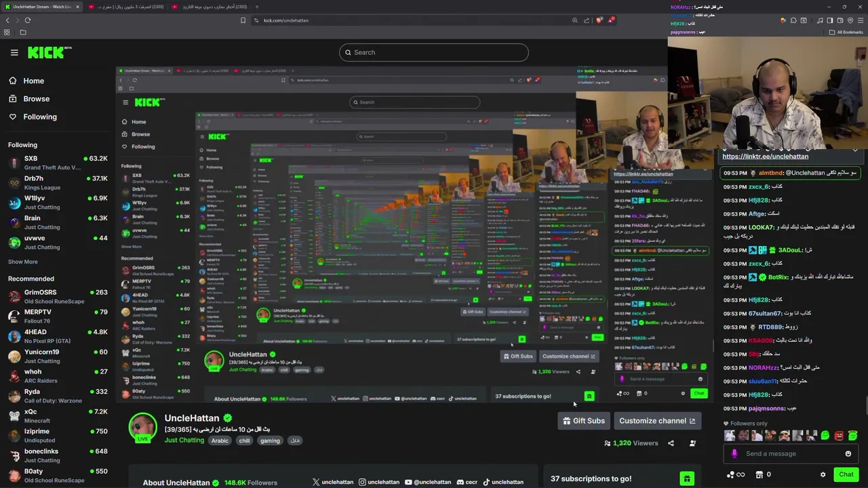Click purple microphone icon in chat
This screenshot has width=868, height=488.
click(734, 453)
